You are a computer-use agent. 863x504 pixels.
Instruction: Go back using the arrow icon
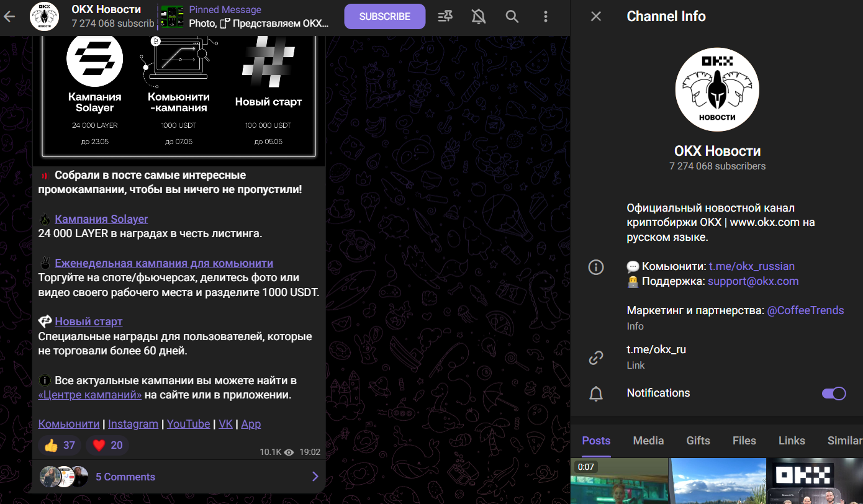coord(9,17)
